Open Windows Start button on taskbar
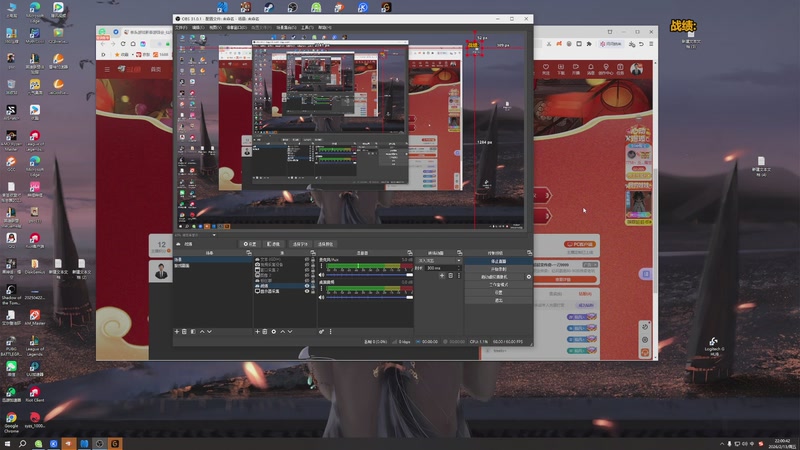Screen dimensions: 800x450 (x=7, y=444)
